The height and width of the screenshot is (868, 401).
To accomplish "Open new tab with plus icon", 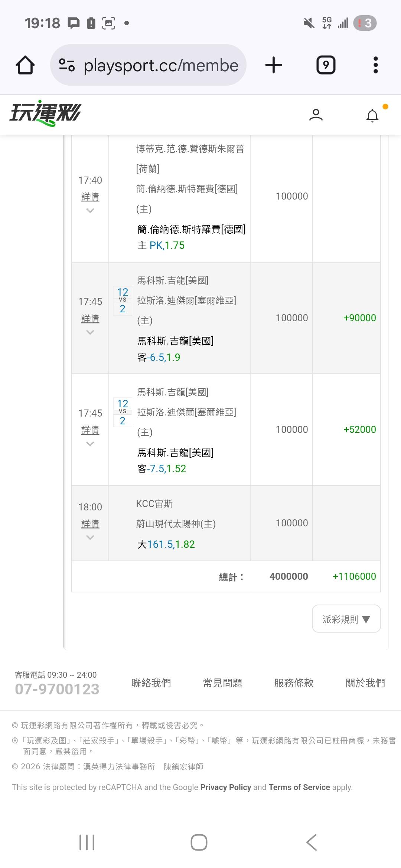I will point(274,65).
